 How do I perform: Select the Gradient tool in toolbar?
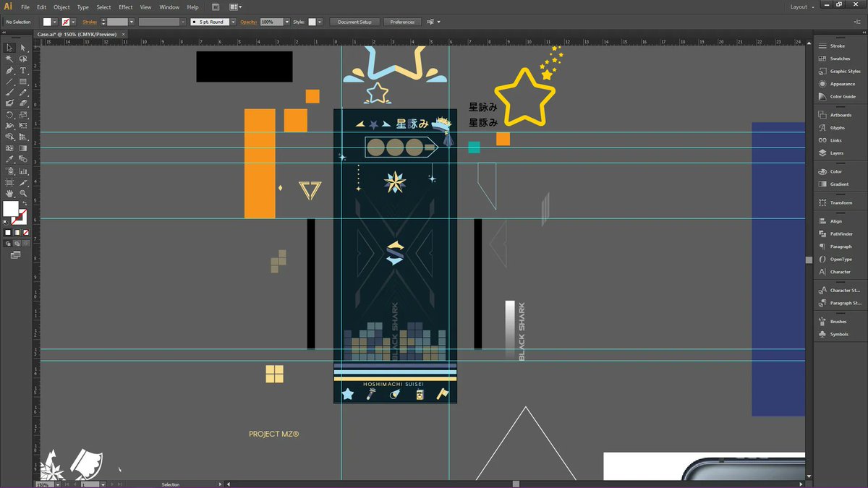[23, 148]
